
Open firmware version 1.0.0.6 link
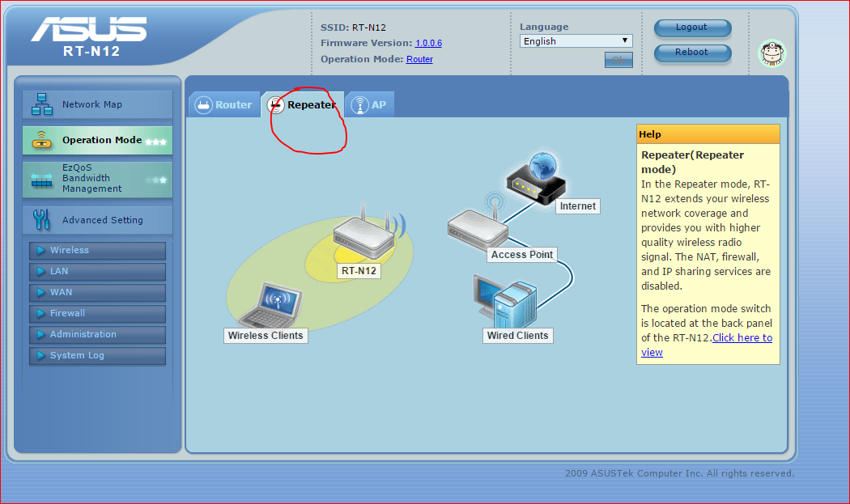pos(428,43)
